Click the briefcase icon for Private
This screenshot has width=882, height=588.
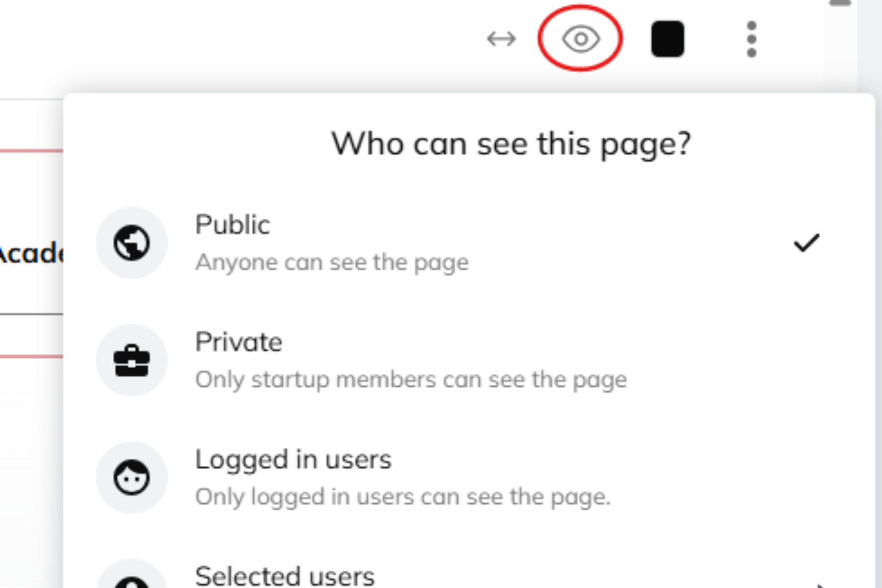click(131, 360)
